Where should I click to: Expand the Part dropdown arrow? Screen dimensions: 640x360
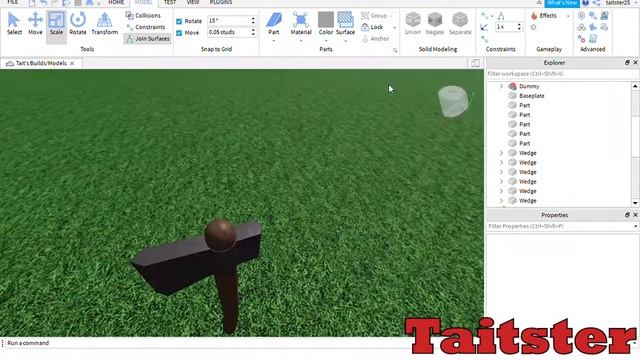[x=274, y=41]
